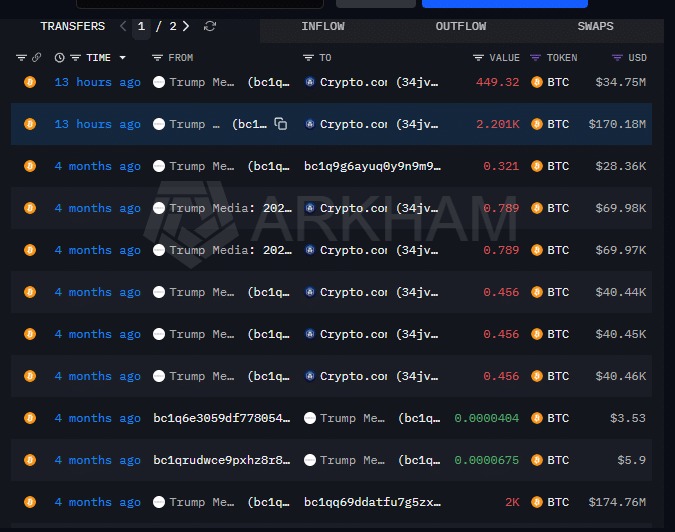The width and height of the screenshot is (675, 532).
Task: Click the $28.36K USD amount
Action: point(620,166)
